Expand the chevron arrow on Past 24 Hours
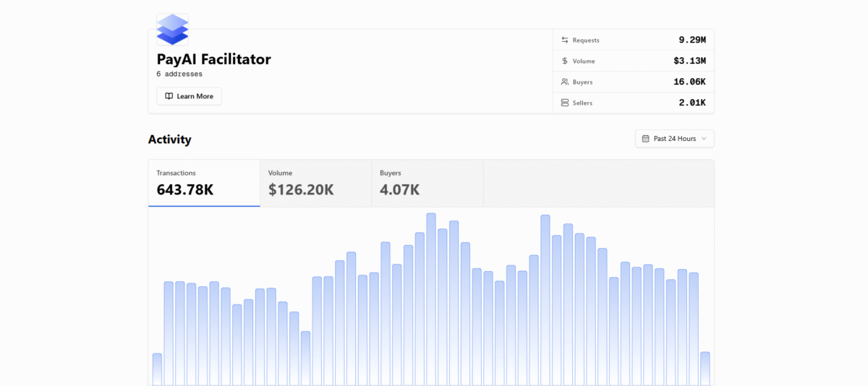The image size is (868, 386). pyautogui.click(x=704, y=139)
